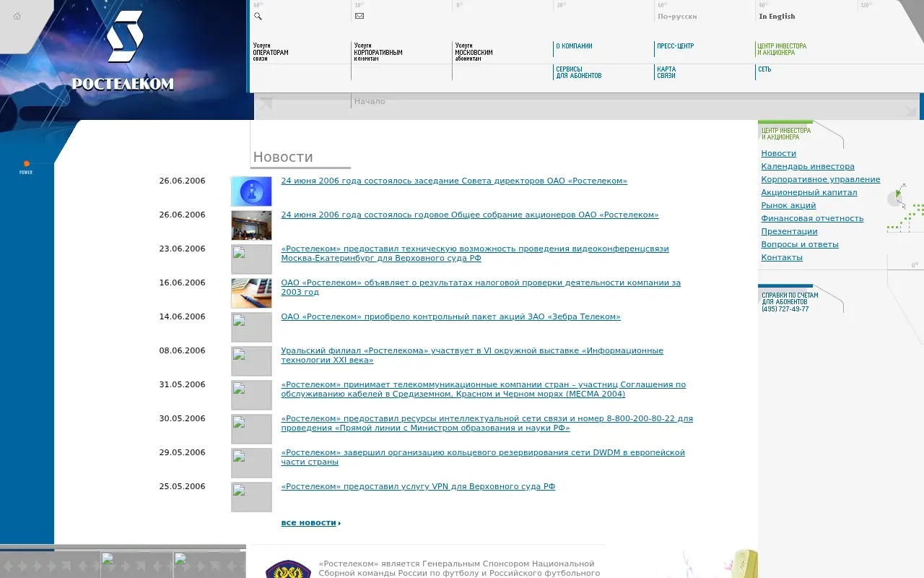This screenshot has width=924, height=578.
Task: Switch the site to In English
Action: click(777, 17)
